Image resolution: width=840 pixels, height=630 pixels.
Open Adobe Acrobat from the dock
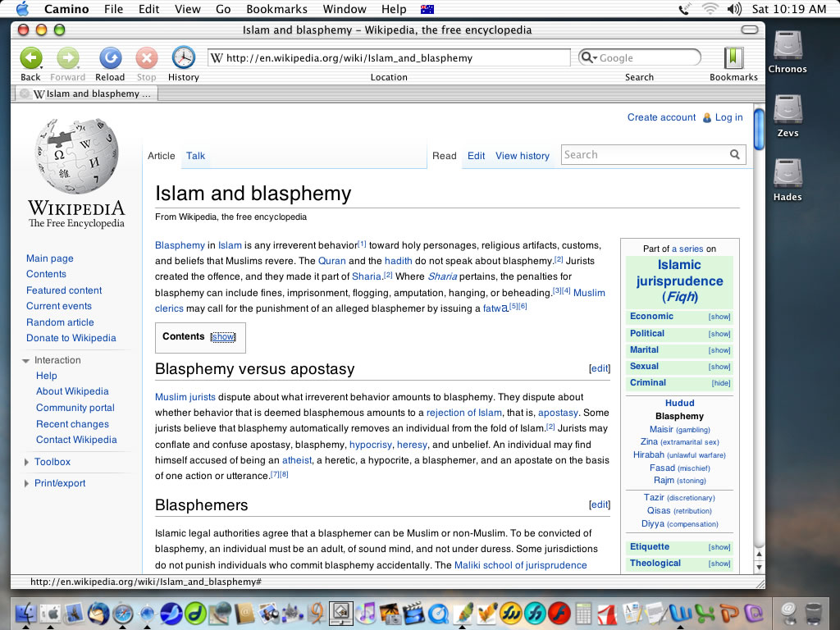click(x=608, y=613)
